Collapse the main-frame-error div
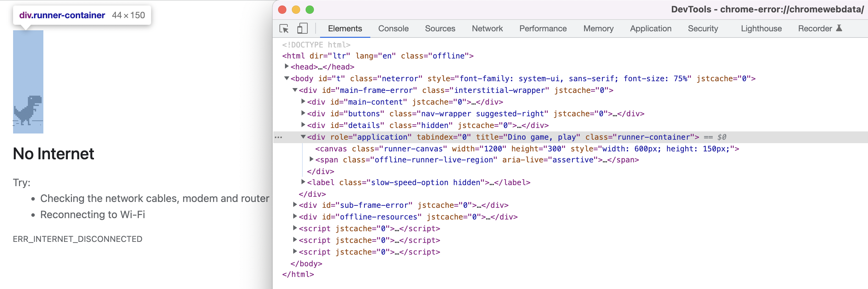The height and width of the screenshot is (289, 868). pos(295,90)
